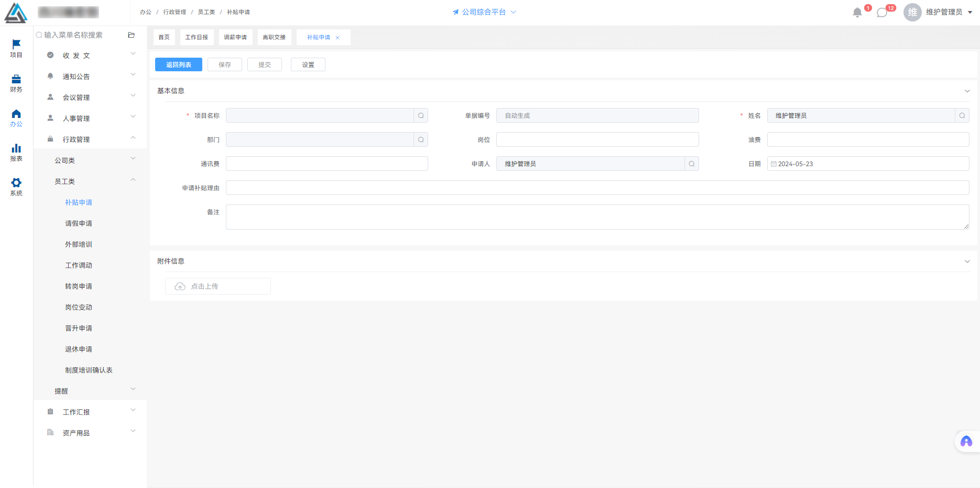
Task: Expand the 工作汇报 menu
Action: [90, 412]
